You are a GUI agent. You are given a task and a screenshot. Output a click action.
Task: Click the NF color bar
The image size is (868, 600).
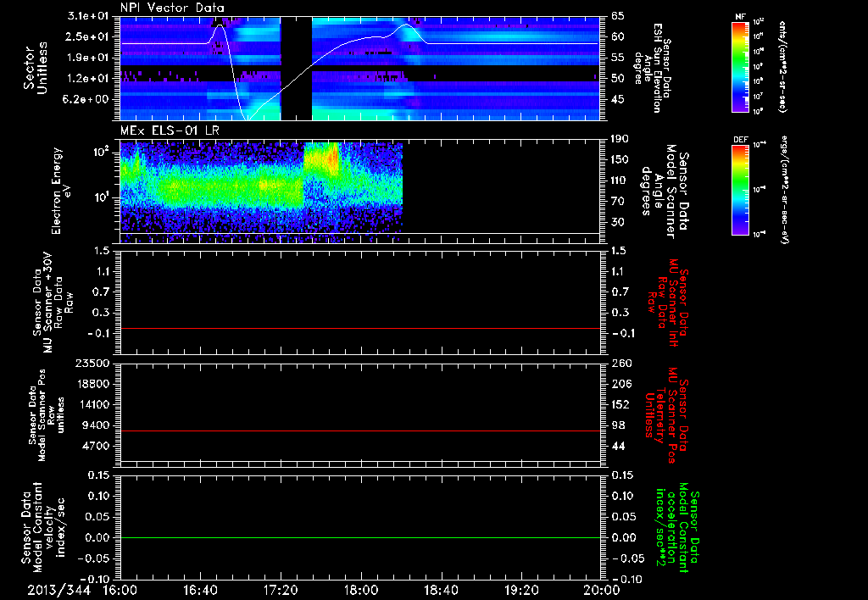(x=741, y=66)
